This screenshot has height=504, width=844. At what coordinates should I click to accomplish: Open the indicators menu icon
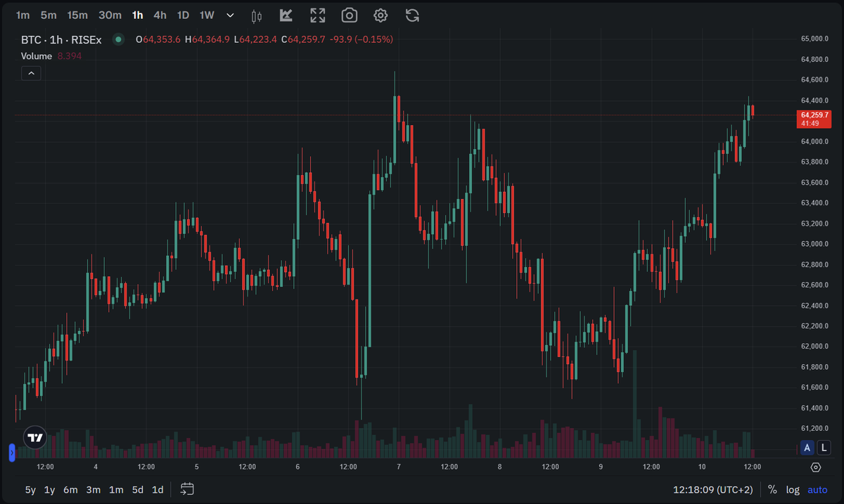point(286,15)
